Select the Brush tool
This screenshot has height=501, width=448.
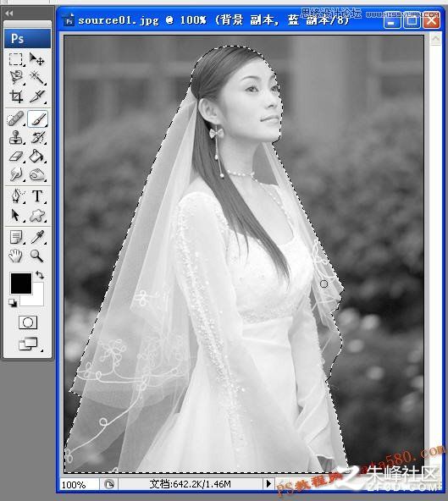(37, 118)
